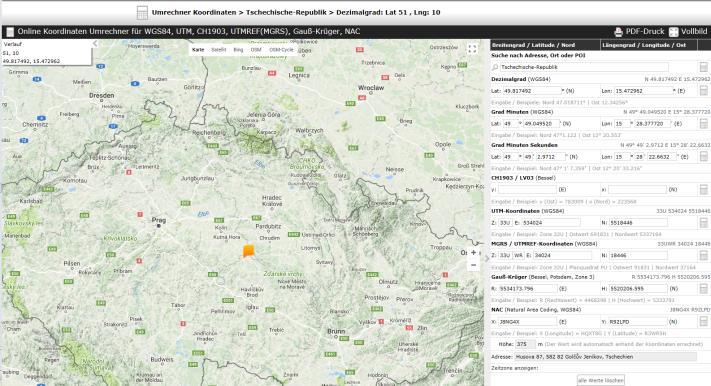Switch map to OSM layer
Image resolution: width=711 pixels, height=386 pixels.
(x=256, y=50)
